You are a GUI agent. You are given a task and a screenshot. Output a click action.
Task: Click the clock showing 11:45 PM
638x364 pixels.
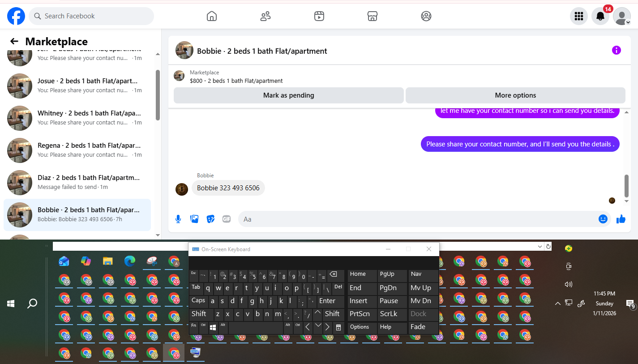coord(604,294)
